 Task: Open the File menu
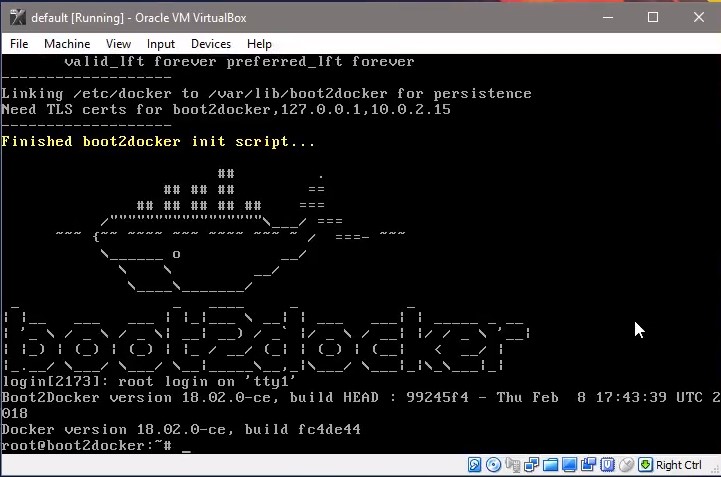click(x=19, y=44)
